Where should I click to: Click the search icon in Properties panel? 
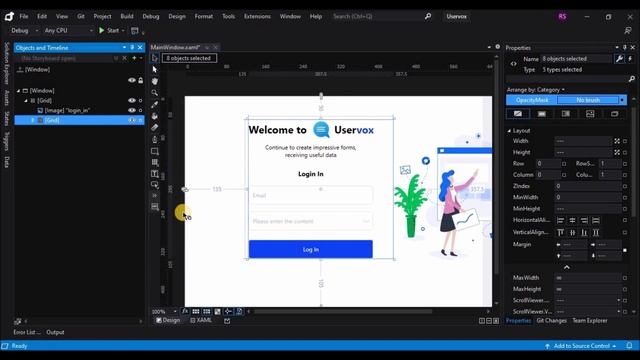tap(631, 79)
